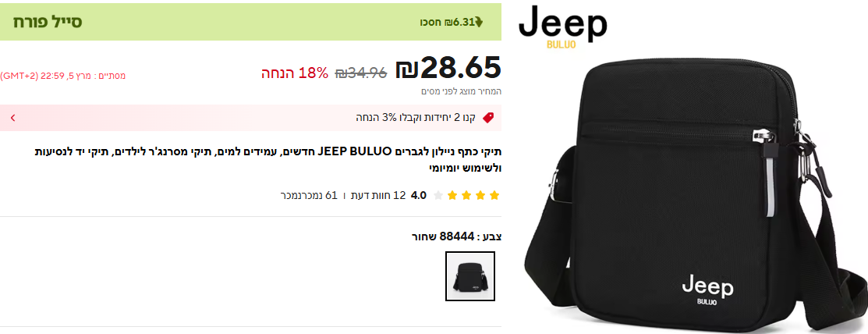This screenshot has height=334, width=868.
Task: Click the empty gray fifth star
Action: [x=438, y=195]
